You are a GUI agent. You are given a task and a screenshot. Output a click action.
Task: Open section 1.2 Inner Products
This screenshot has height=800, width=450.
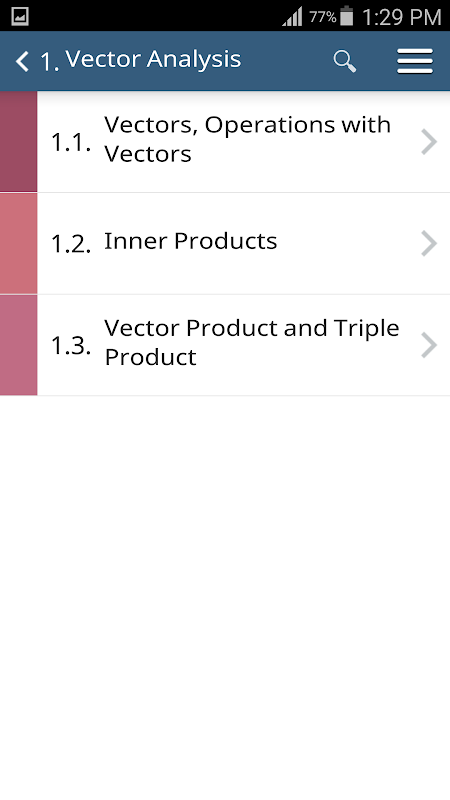tap(243, 243)
